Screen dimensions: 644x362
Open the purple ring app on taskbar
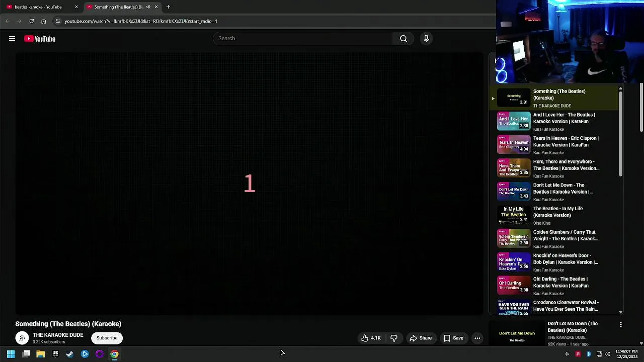tap(100, 354)
